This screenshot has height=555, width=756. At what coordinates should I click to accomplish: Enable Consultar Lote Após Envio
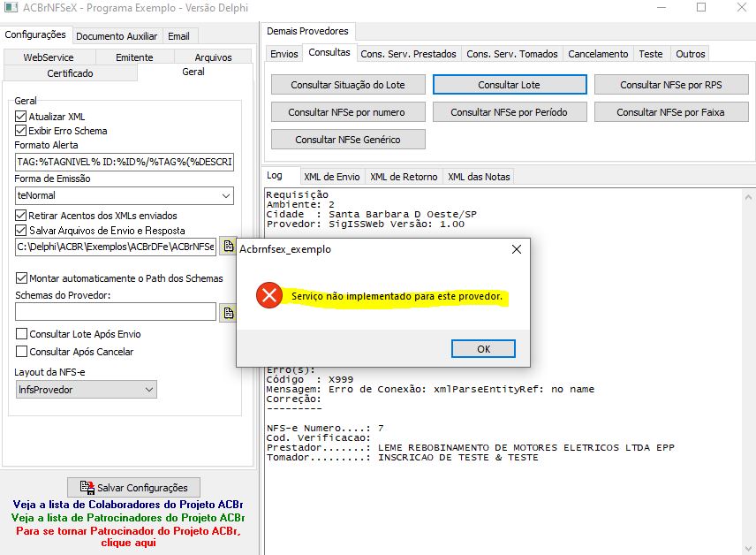coord(21,334)
